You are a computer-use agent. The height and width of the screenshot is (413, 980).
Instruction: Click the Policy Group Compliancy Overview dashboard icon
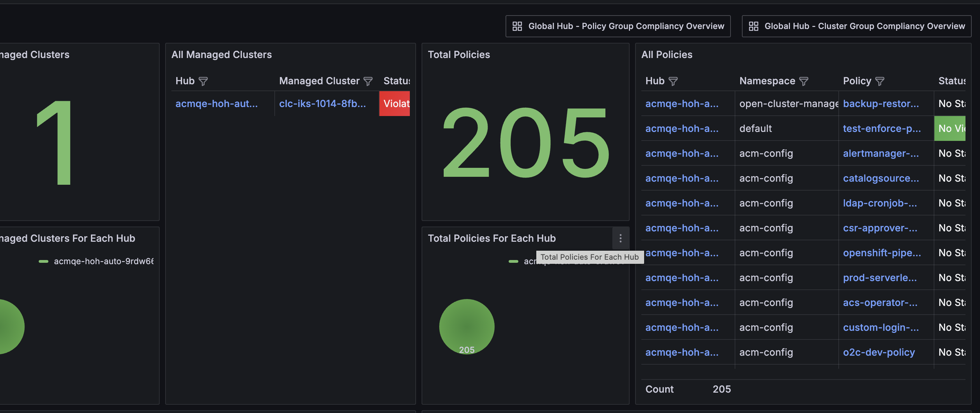517,26
